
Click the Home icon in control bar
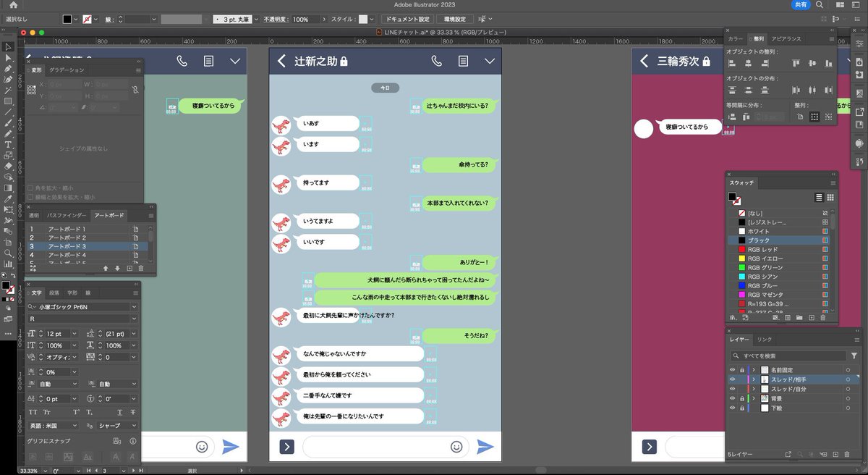[13, 5]
